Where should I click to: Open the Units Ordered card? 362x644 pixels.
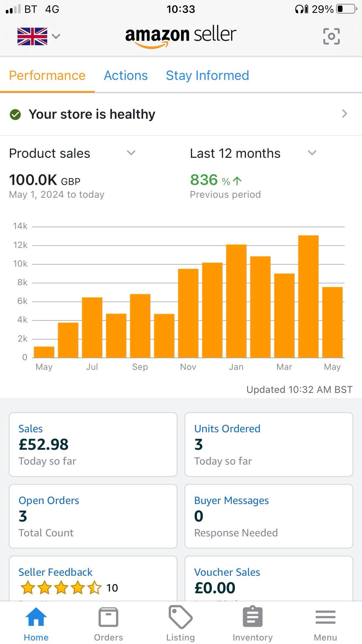[269, 444]
